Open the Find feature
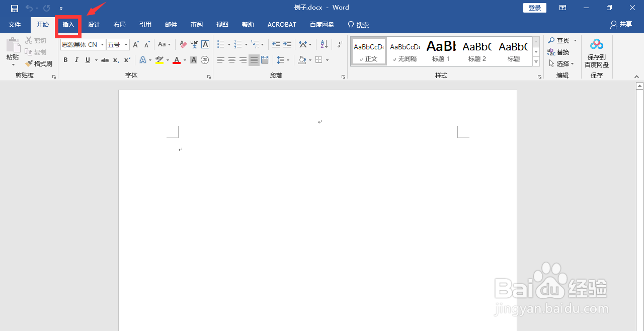The width and height of the screenshot is (644, 331). tap(562, 40)
